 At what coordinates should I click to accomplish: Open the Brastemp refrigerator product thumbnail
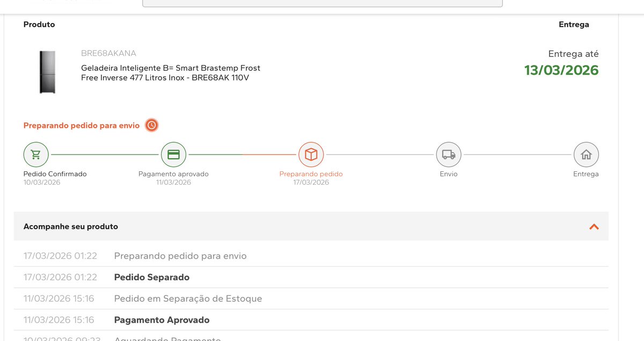point(47,72)
